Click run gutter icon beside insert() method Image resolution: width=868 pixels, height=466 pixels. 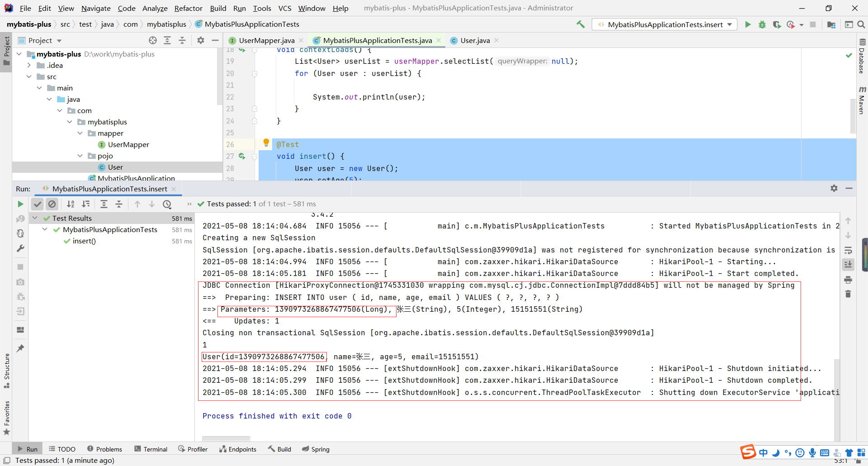pos(242,156)
